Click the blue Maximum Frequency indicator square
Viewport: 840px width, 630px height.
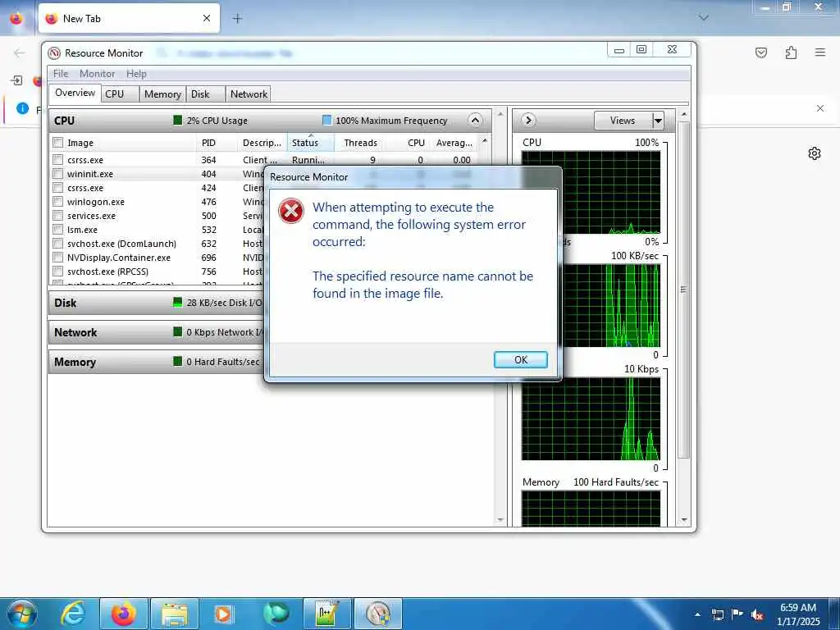326,120
